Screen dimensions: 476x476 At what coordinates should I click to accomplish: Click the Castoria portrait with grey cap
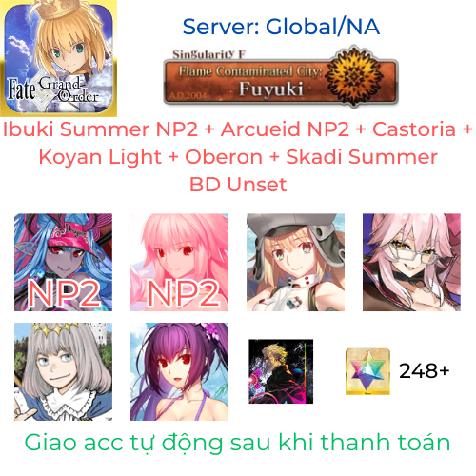295,262
